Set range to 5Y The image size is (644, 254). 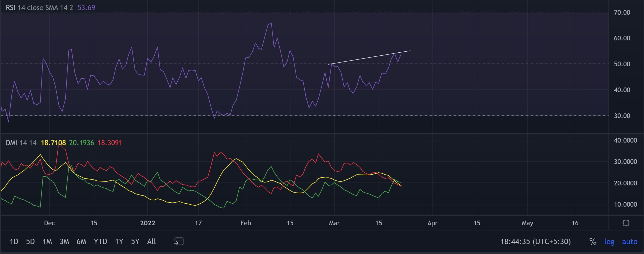pos(135,242)
